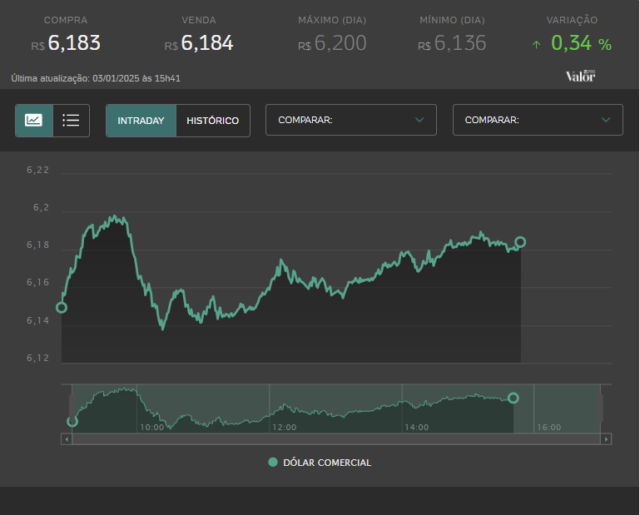Open the first COMPARAR dropdown
The height and width of the screenshot is (515, 640).
pyautogui.click(x=351, y=120)
